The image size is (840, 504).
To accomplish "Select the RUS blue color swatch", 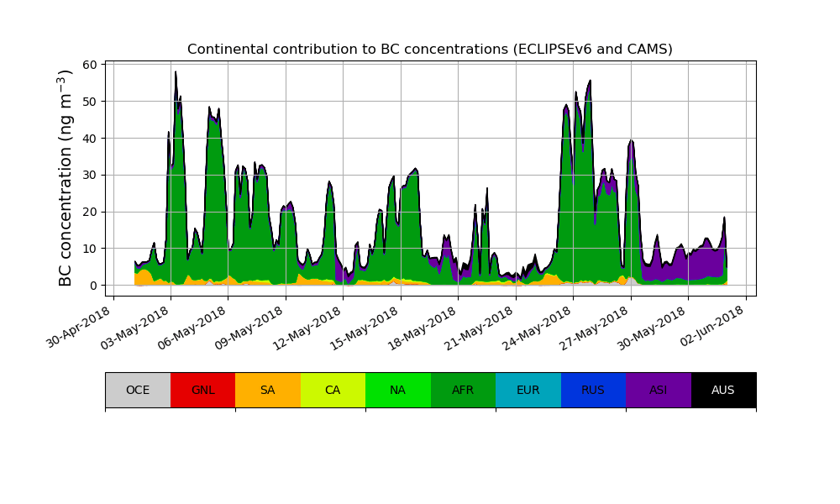I will (594, 390).
